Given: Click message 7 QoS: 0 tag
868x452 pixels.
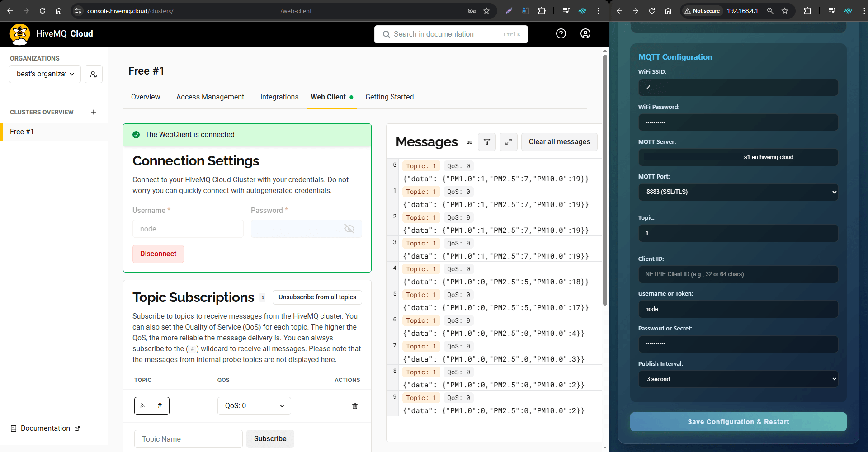Looking at the screenshot, I should point(458,346).
